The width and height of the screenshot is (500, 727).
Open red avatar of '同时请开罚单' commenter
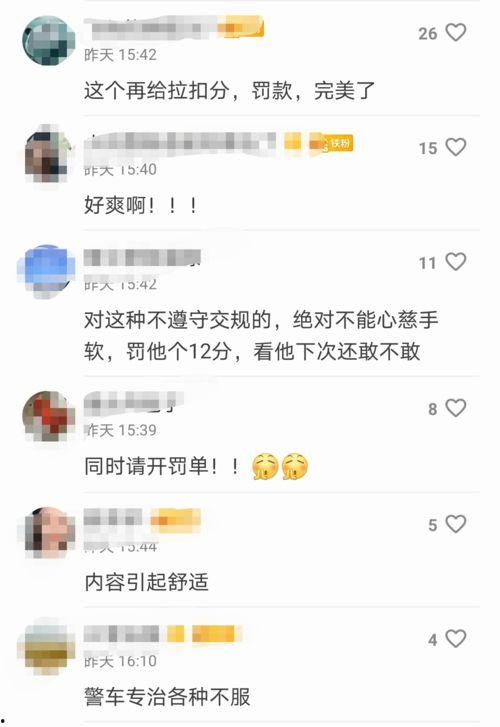coord(48,415)
